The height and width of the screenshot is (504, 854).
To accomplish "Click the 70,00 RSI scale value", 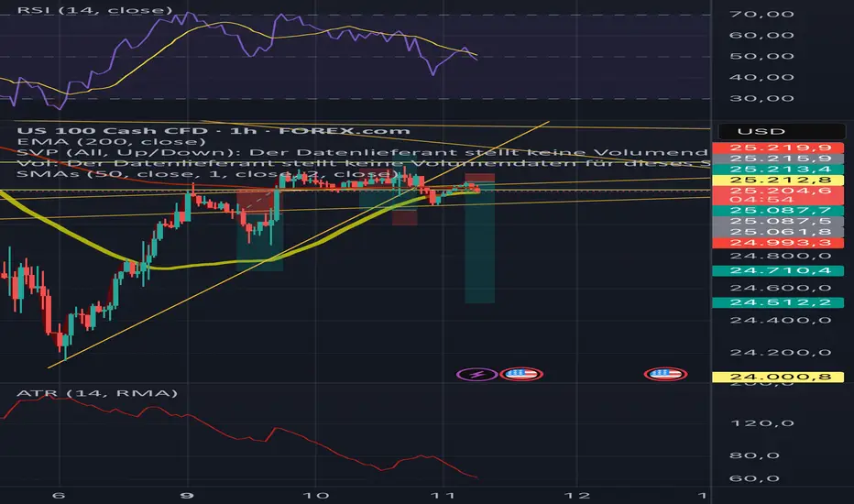I will point(761,14).
